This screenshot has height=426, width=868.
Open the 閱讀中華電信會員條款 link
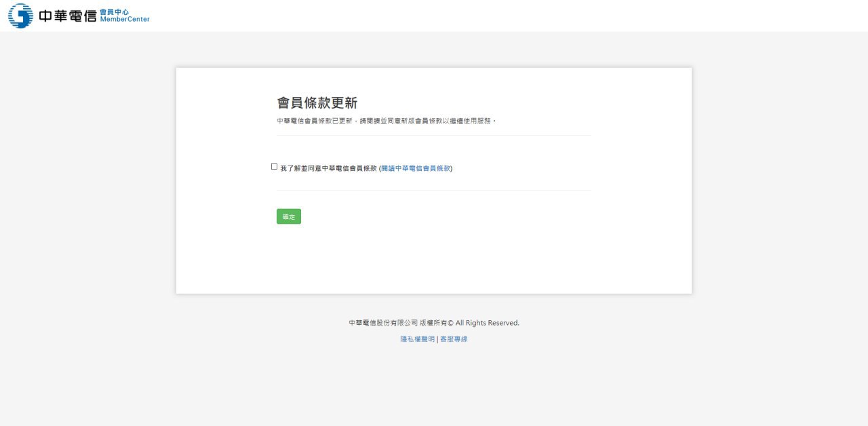coord(416,168)
